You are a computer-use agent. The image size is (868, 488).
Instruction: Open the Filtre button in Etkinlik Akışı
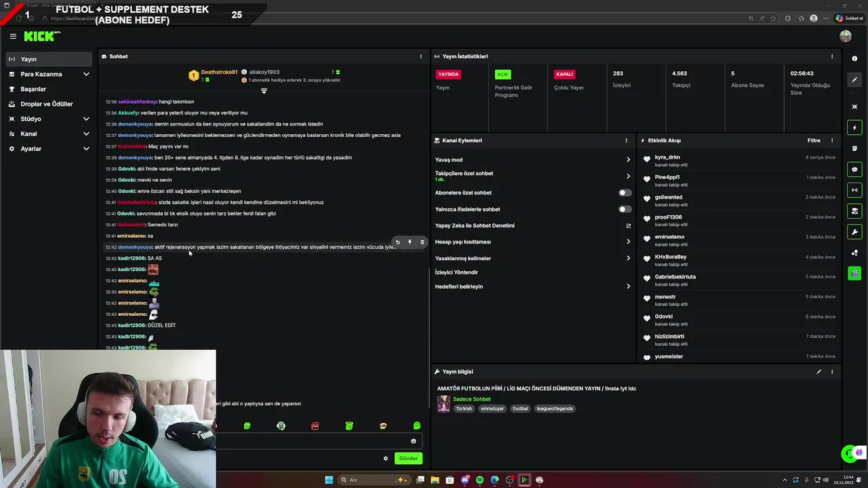(x=814, y=140)
